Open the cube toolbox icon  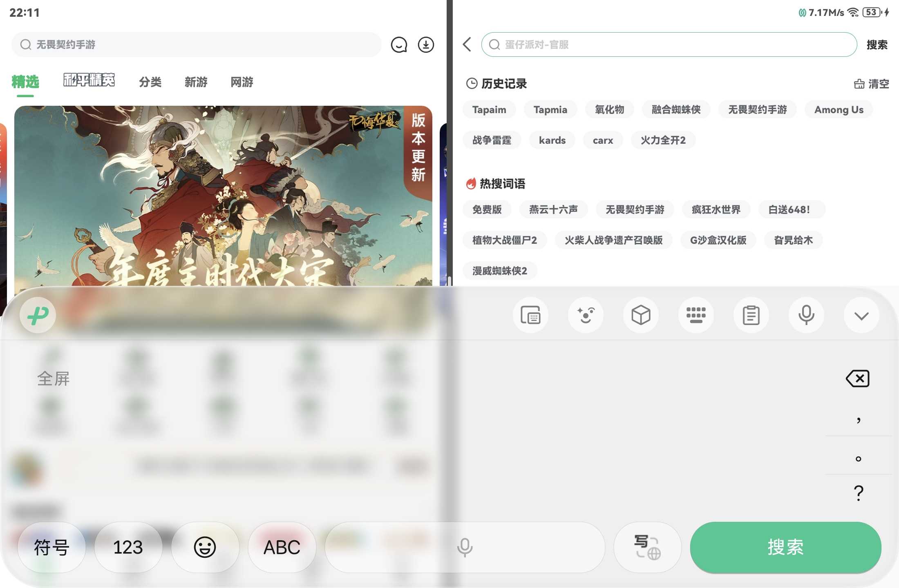(641, 315)
